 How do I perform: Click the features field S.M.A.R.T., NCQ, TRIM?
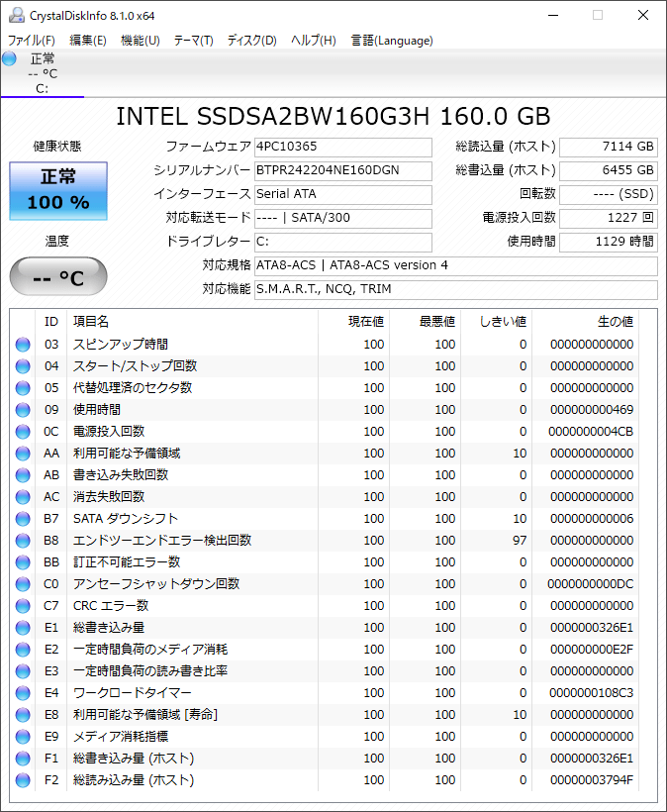[x=456, y=289]
